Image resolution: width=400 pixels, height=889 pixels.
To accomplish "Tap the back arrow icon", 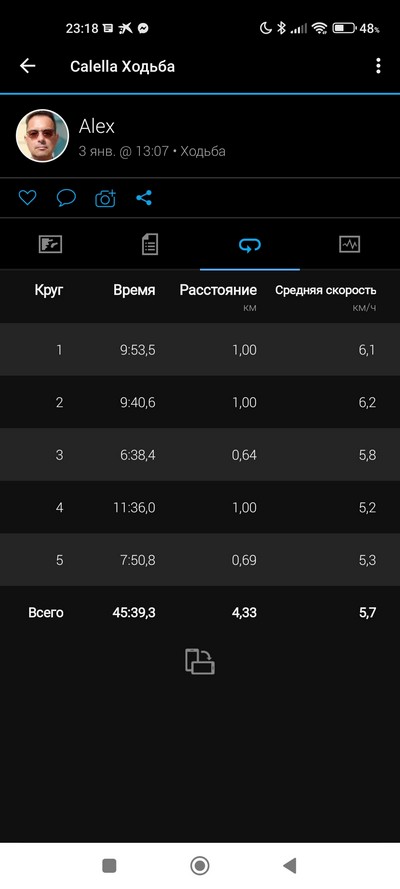I will (27, 66).
